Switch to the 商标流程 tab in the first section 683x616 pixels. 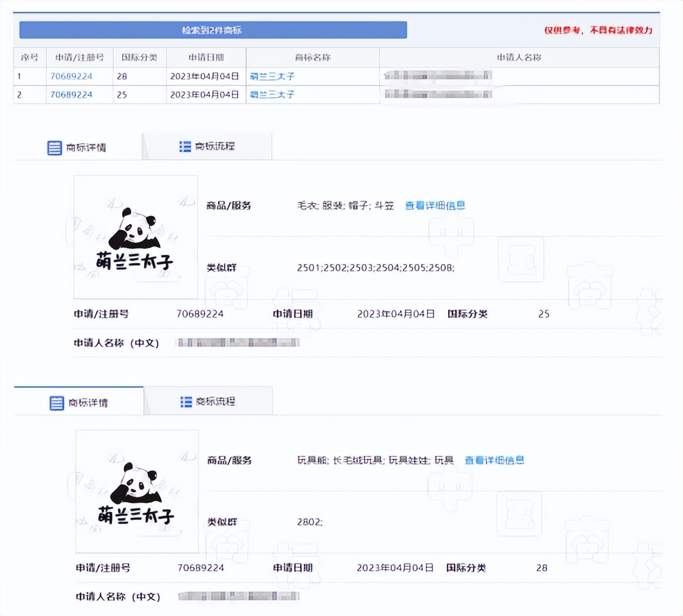(x=214, y=146)
